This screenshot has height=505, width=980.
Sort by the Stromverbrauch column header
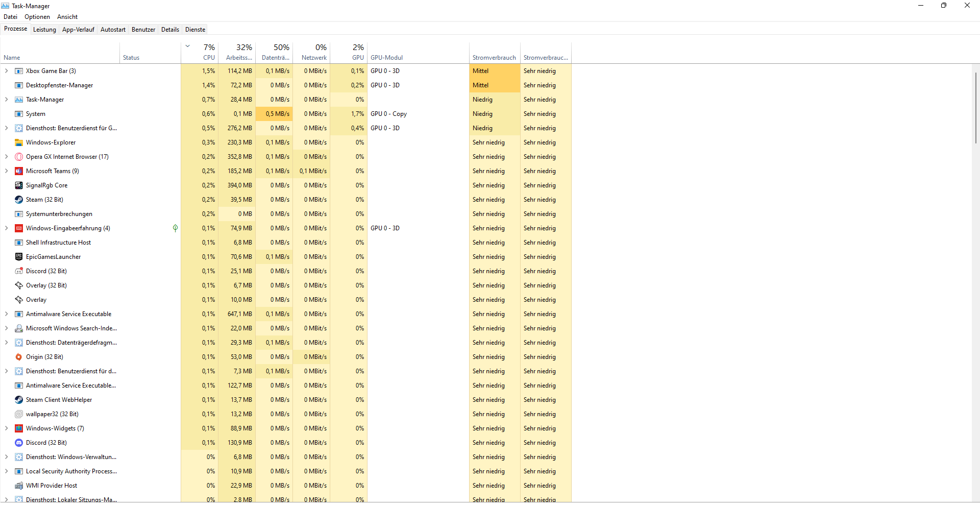pyautogui.click(x=495, y=53)
